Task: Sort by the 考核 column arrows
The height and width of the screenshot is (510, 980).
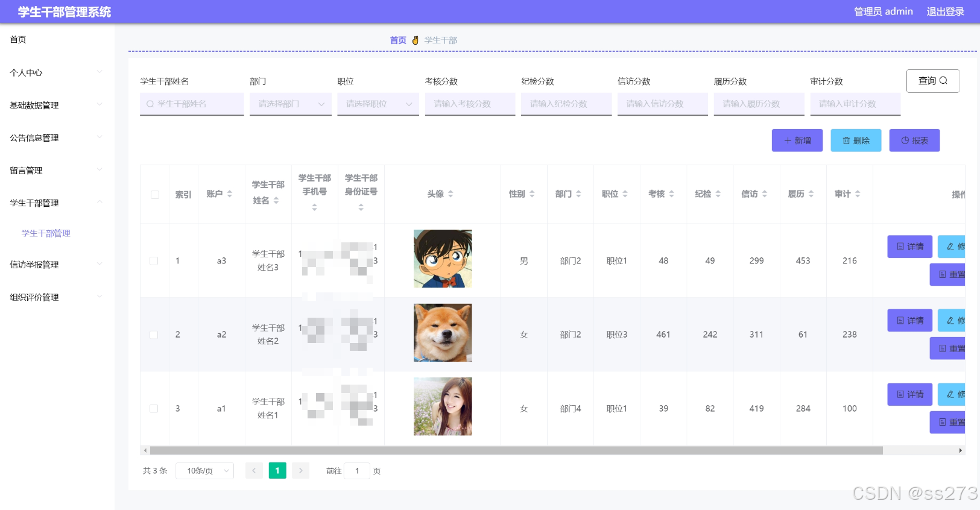Action: 671,194
